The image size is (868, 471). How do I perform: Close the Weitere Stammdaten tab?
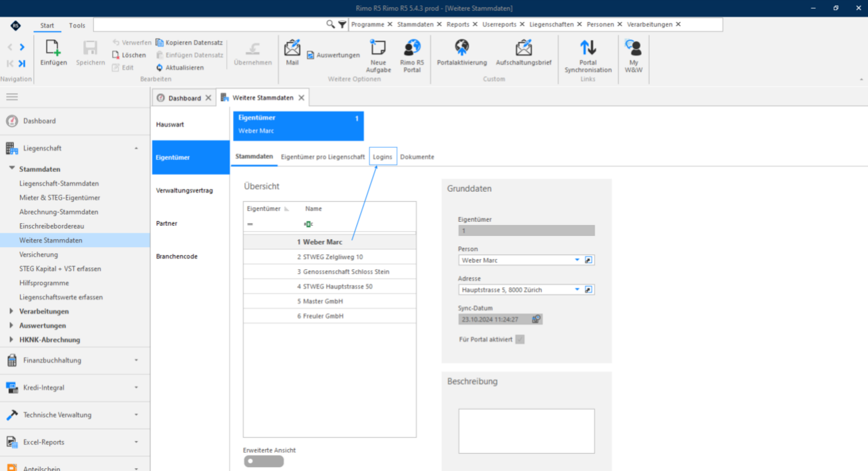[x=301, y=98]
